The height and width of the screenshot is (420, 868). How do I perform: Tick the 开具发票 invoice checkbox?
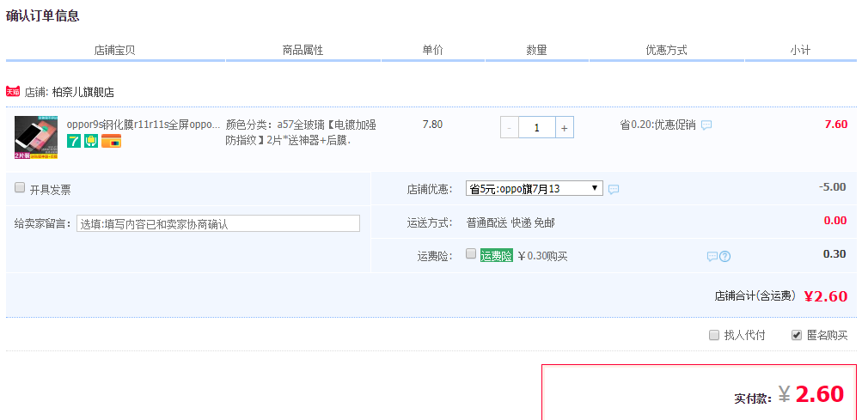pyautogui.click(x=20, y=188)
